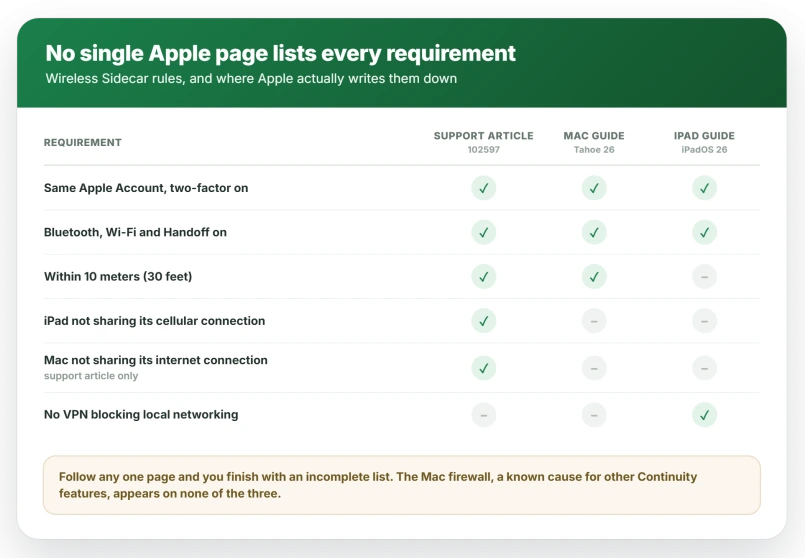
Task: Click the MAC GUIDE column header
Action: pos(594,136)
